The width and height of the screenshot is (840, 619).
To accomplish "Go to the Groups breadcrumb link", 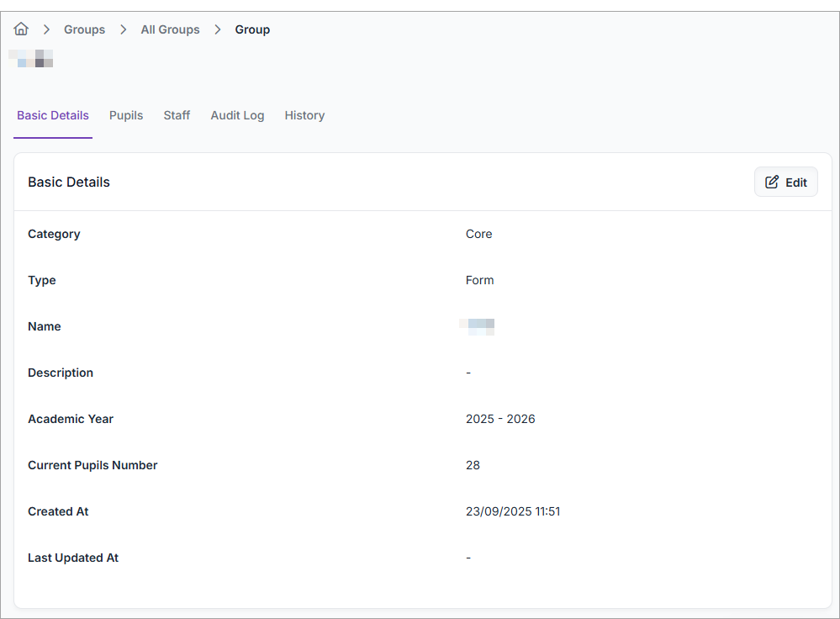I will [85, 29].
